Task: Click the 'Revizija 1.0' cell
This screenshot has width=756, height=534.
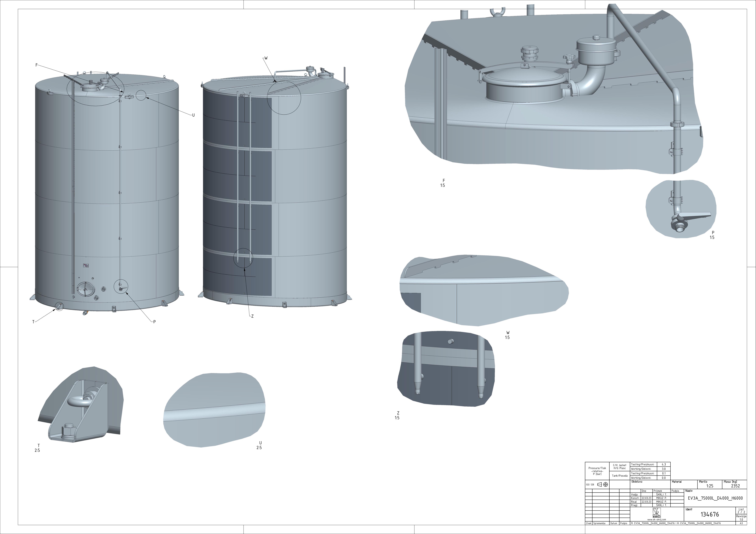Action: 741,518
